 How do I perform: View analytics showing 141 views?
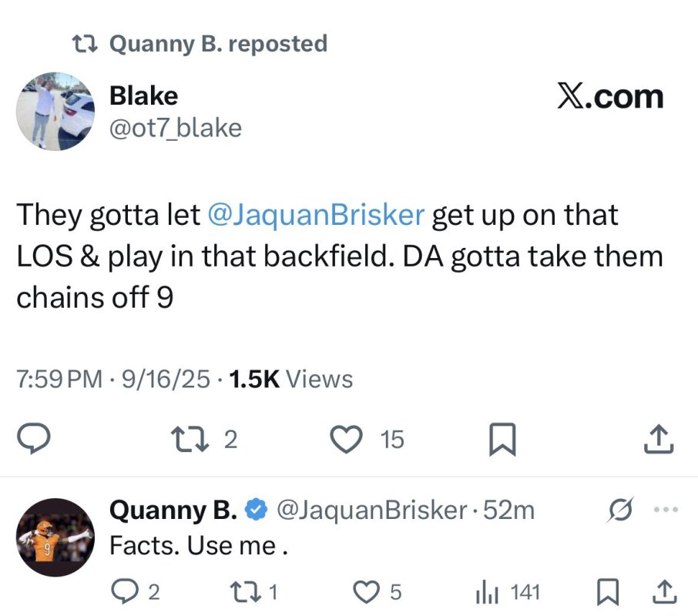pos(508,592)
